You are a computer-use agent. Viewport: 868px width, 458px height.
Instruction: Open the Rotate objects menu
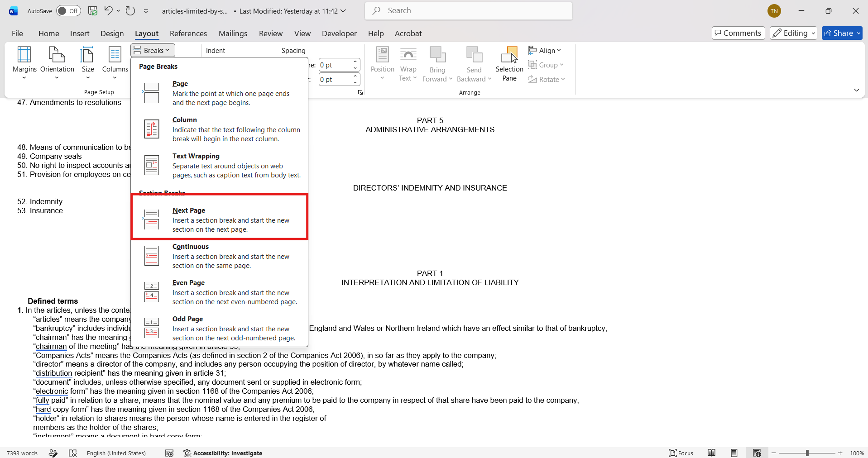pyautogui.click(x=547, y=79)
